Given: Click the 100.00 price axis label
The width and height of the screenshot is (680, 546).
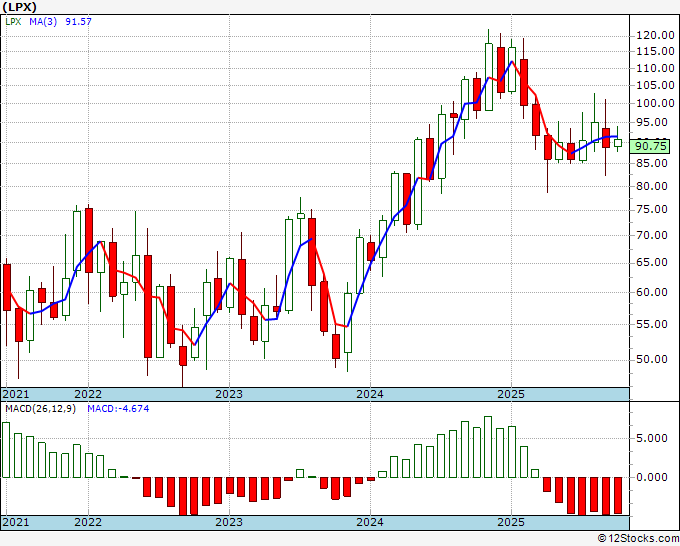Looking at the screenshot, I should [x=655, y=103].
